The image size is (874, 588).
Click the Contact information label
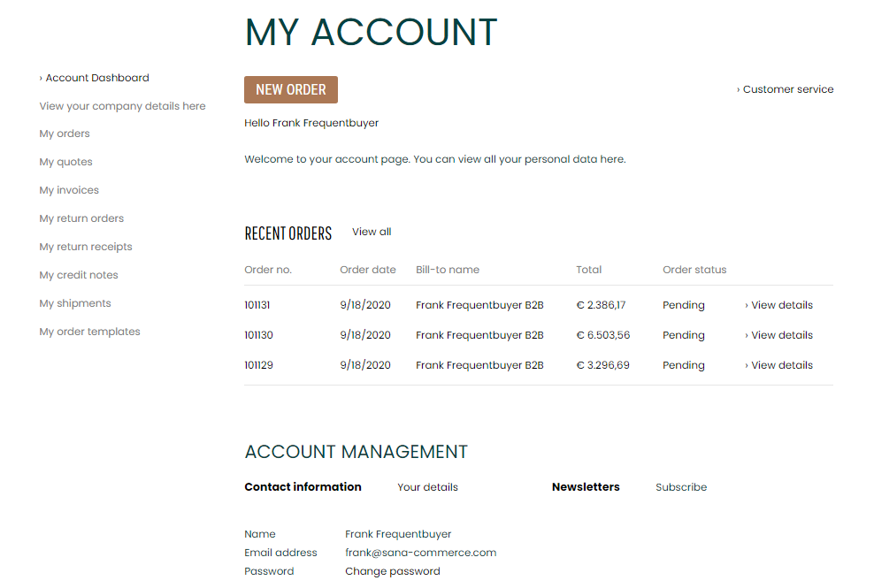(303, 487)
